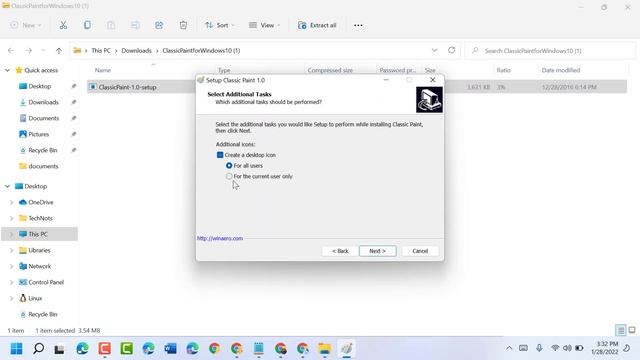Screen dimensions: 640x360
Task: Select TechNots folder in navigation pane
Action: pos(40,218)
